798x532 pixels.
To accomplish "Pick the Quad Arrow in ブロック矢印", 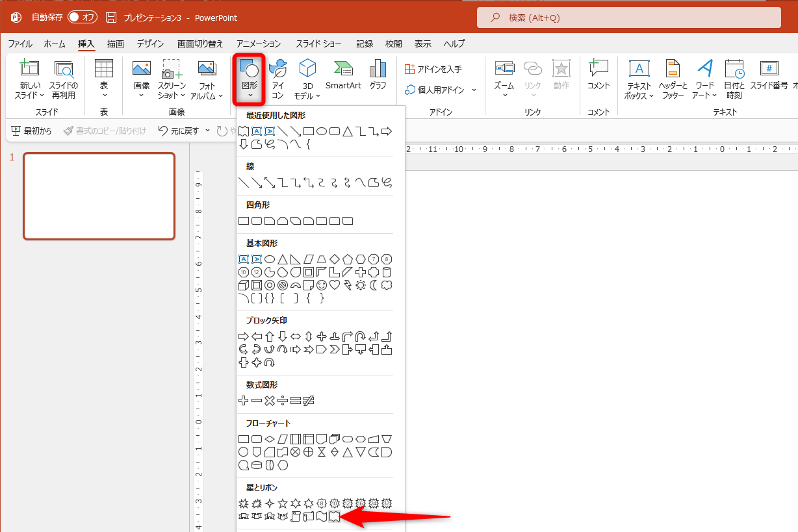I will (322, 336).
